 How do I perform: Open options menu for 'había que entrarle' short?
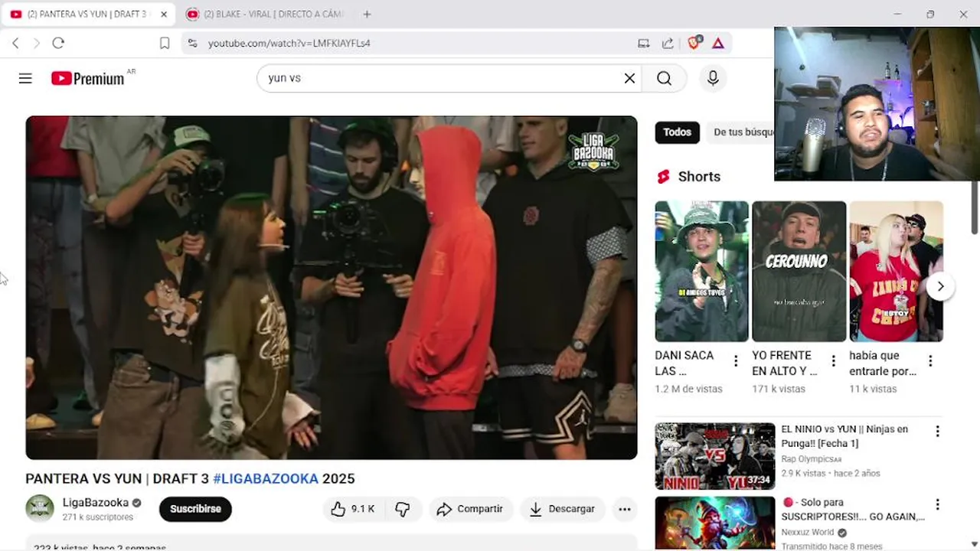(930, 360)
